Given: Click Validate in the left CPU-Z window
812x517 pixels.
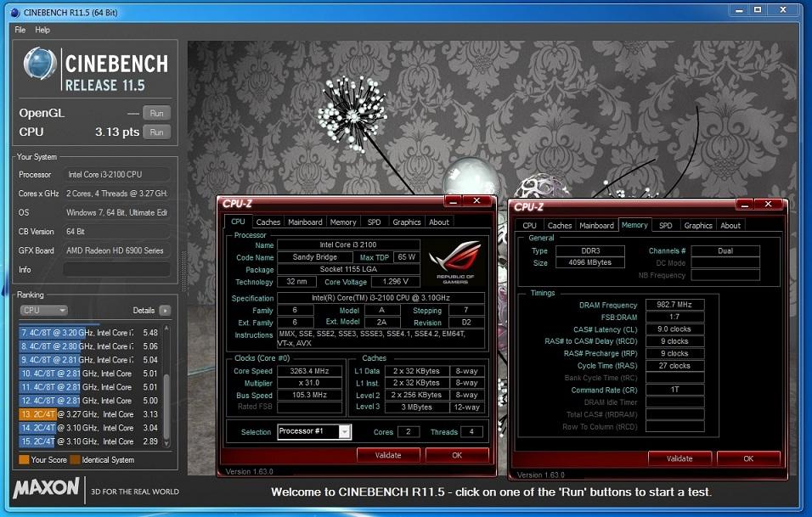Looking at the screenshot, I should coord(388,455).
